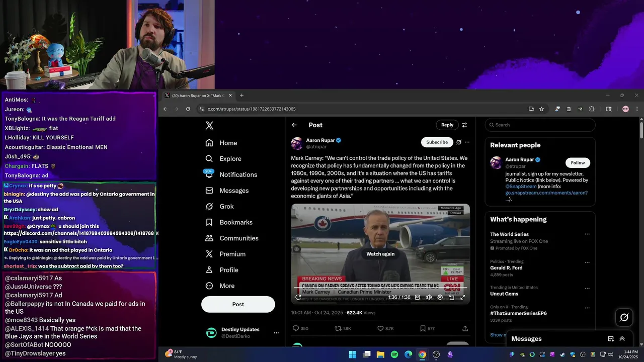Open a new browser tab
This screenshot has width=644, height=362.
(242, 96)
